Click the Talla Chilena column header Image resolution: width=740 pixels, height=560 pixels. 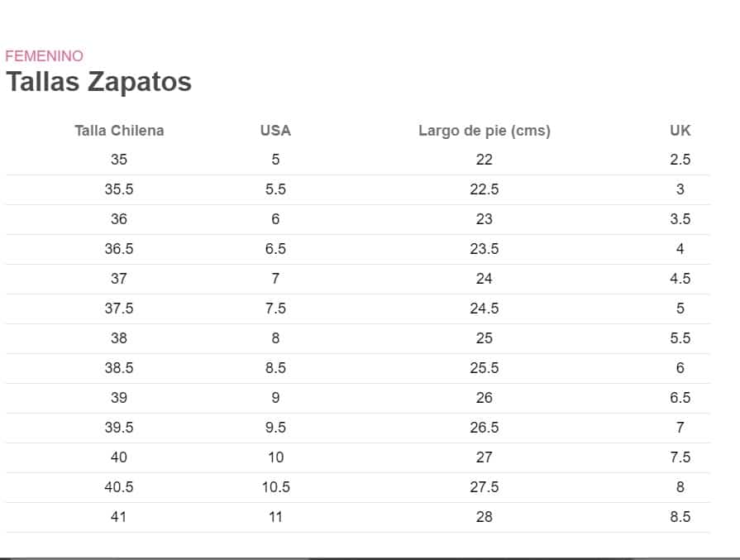119,131
